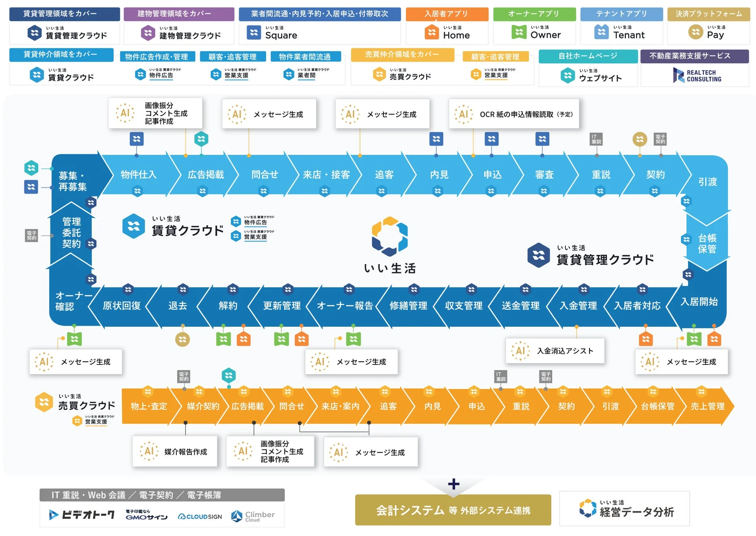Click the CLOUDSIGN logo
Screen dimensions: 756x536
click(x=200, y=517)
